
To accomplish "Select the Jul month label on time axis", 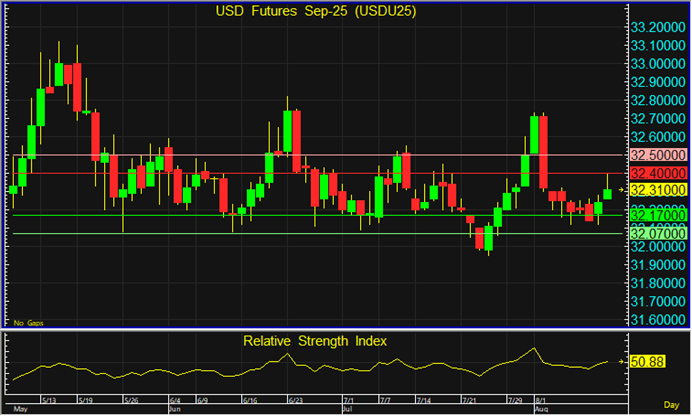I will [x=347, y=410].
